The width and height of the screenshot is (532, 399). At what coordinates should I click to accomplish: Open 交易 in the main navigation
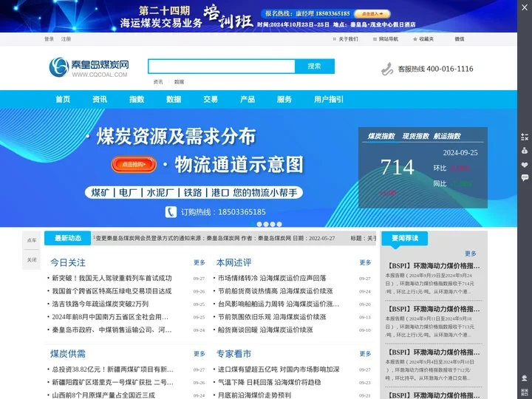point(211,99)
